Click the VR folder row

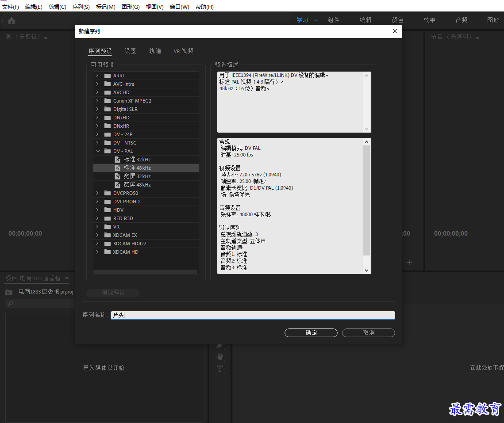pos(146,227)
